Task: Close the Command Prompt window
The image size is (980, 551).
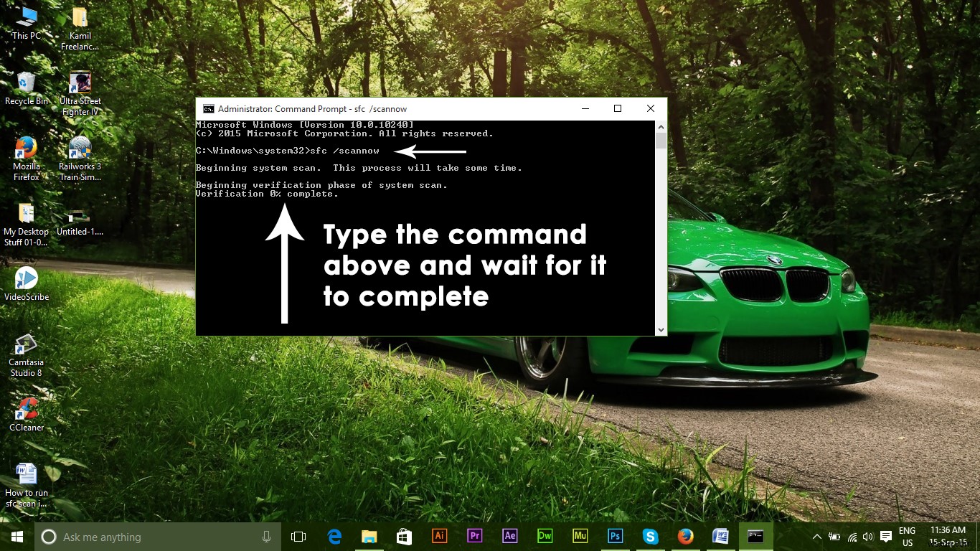Action: 651,109
